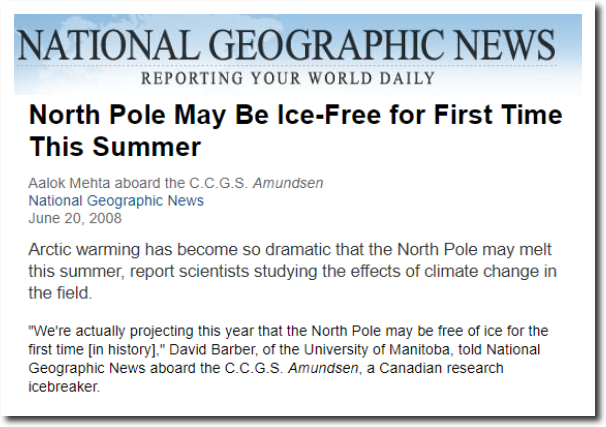The width and height of the screenshot is (606, 427).
Task: Click "C.C.G.S." in the byline line
Action: click(x=218, y=183)
